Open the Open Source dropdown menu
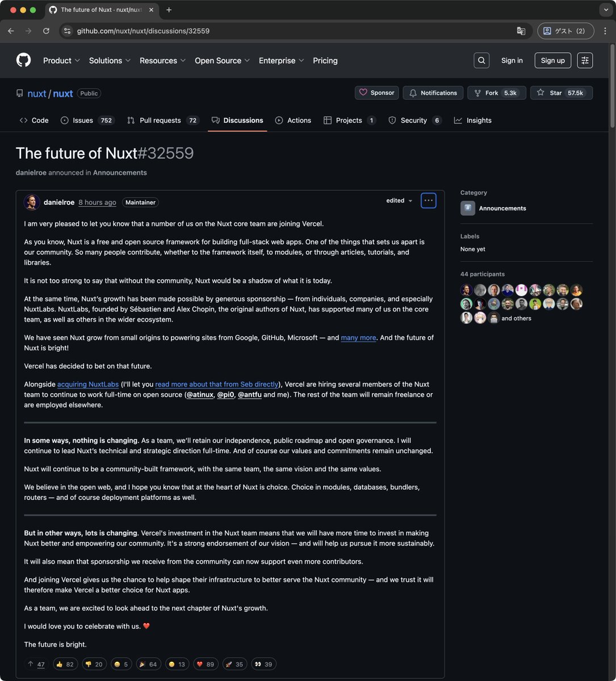The image size is (616, 681). pyautogui.click(x=223, y=60)
